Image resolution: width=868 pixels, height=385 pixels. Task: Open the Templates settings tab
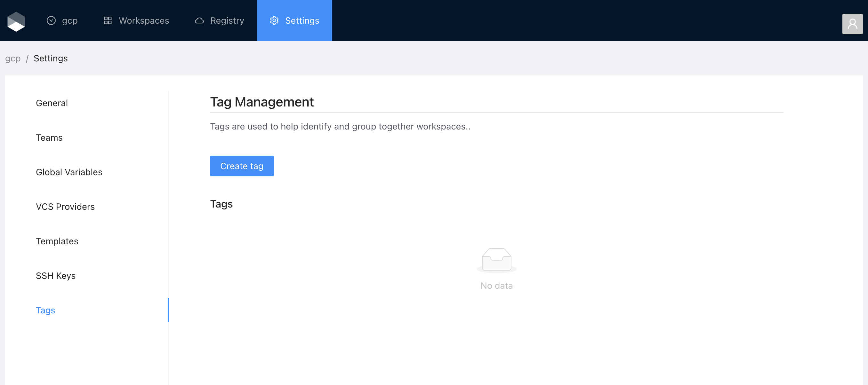(x=57, y=241)
